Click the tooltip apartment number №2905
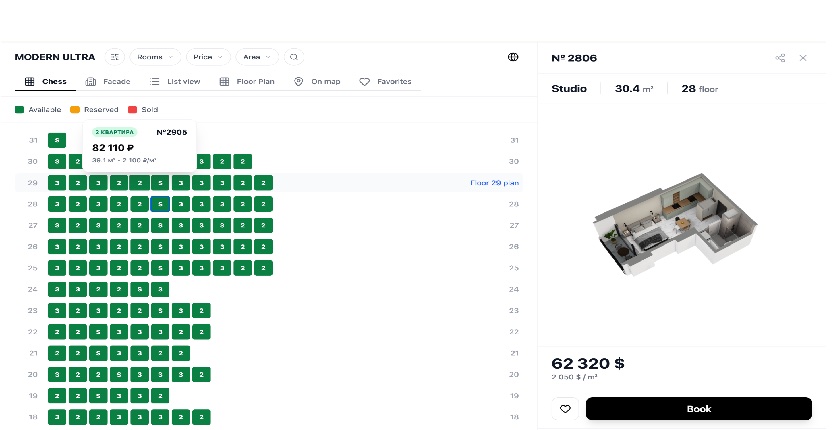840x430 pixels. pos(171,132)
